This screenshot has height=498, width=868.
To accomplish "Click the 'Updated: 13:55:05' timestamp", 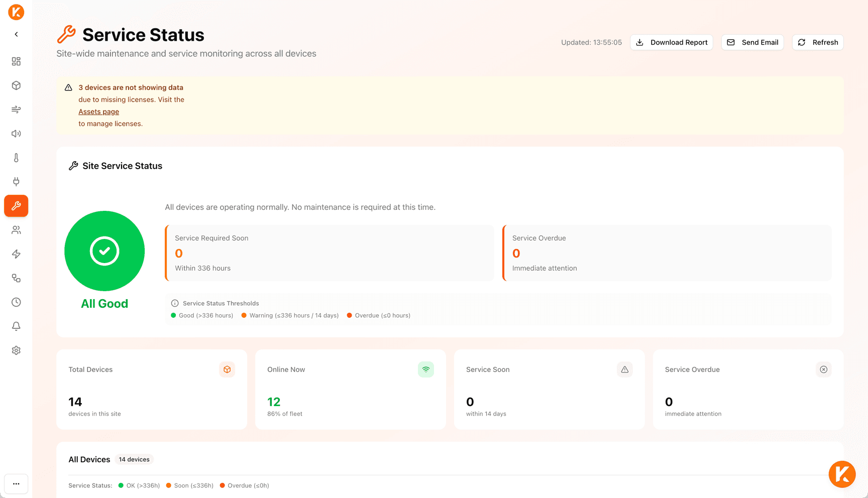I will point(591,42).
